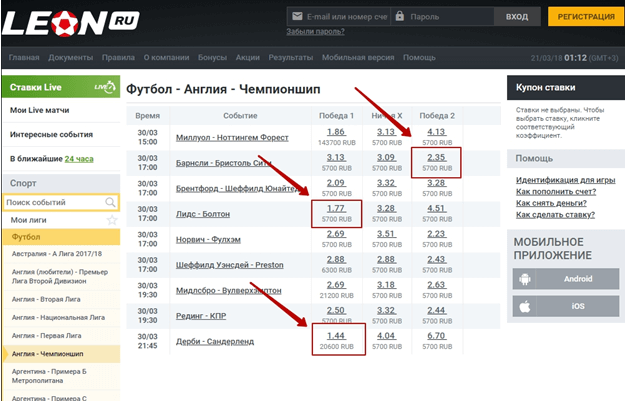Click the Live stopwatch icon
The height and width of the screenshot is (401, 625).
point(105,87)
